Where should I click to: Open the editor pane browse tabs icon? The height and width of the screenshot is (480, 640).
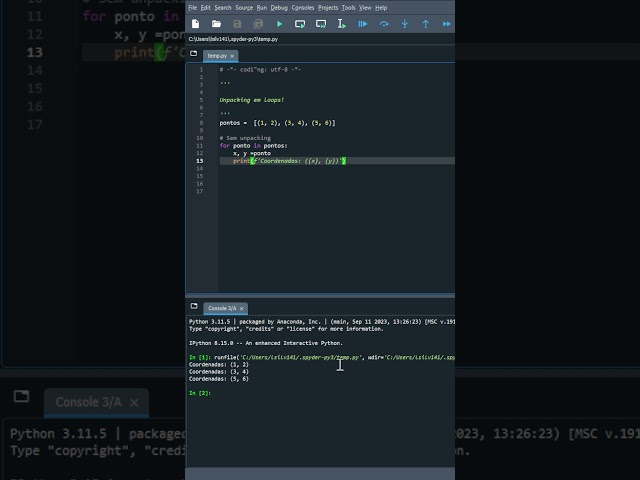[193, 53]
